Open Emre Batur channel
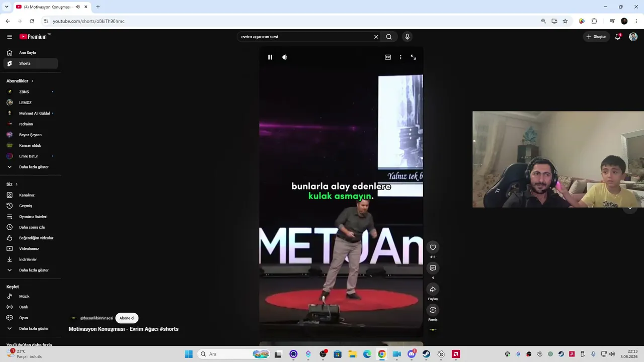The width and height of the screenshot is (644, 362). [31, 156]
